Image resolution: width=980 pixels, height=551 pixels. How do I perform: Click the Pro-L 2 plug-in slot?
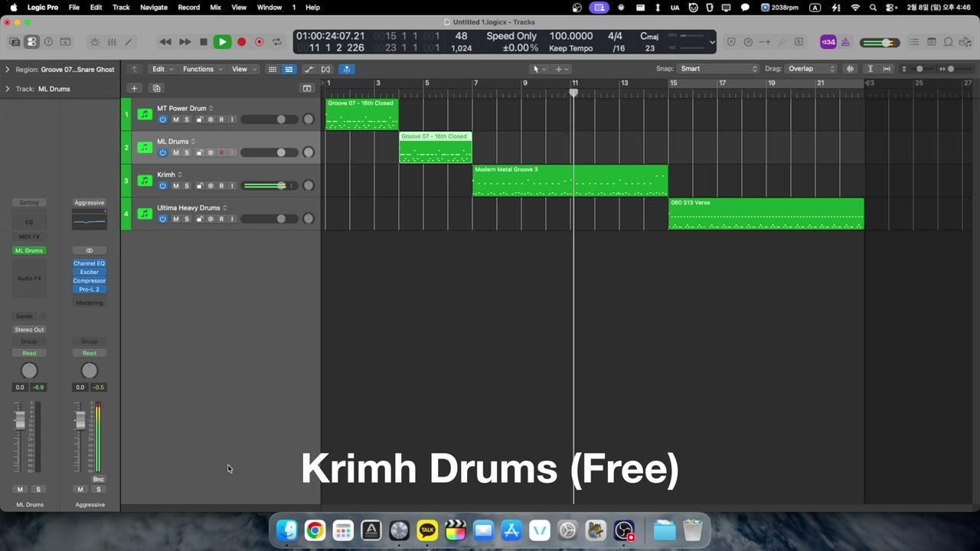tap(90, 289)
